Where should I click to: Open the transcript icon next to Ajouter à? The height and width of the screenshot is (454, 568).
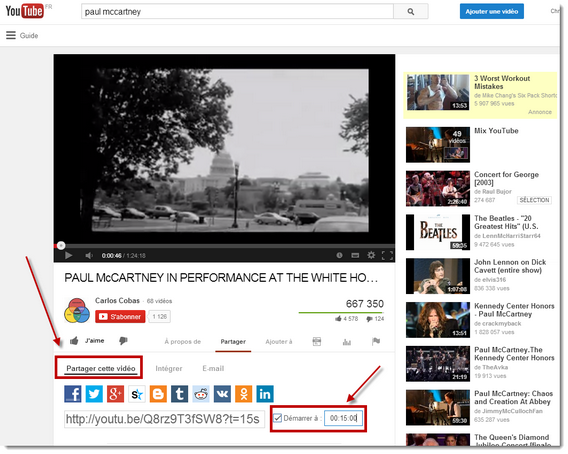point(317,341)
